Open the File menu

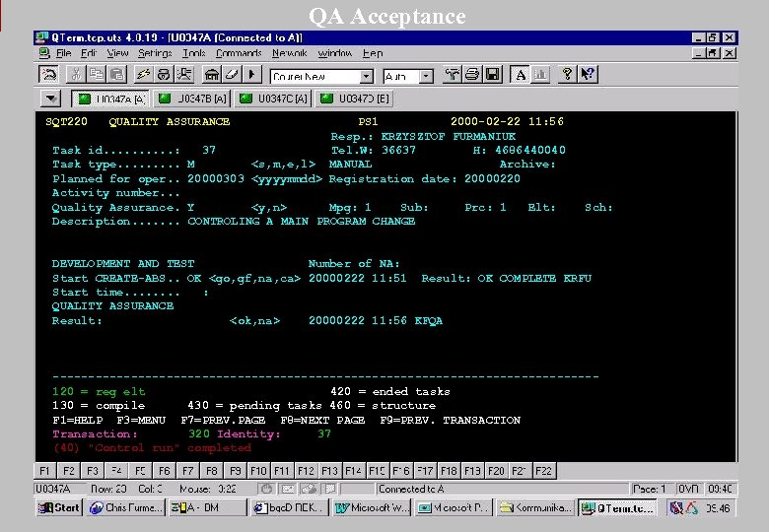point(63,53)
